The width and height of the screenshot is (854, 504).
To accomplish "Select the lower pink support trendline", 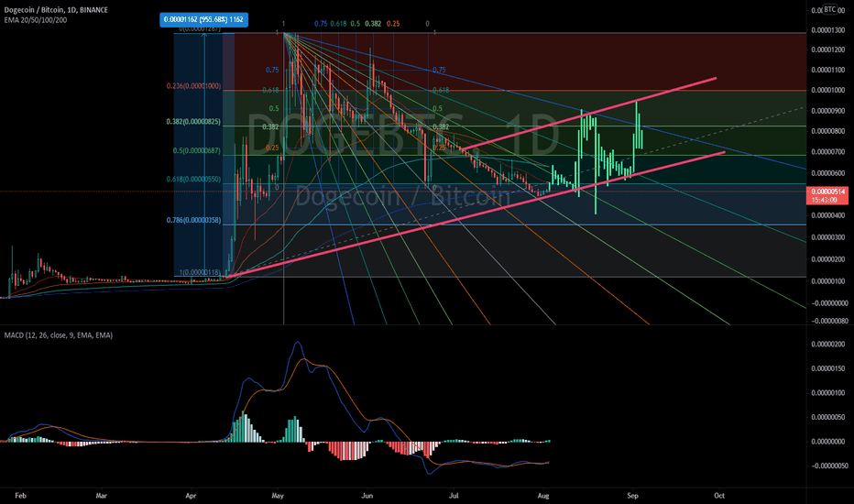I will point(474,214).
